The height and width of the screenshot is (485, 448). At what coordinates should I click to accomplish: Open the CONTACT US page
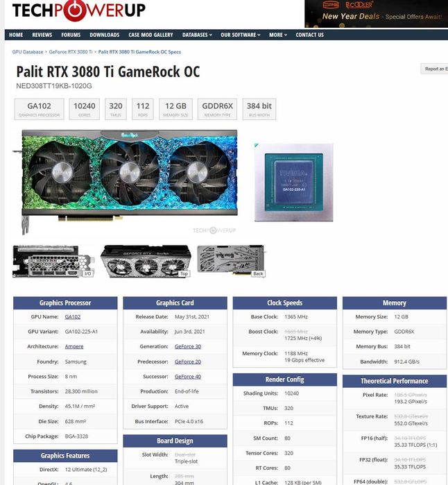[310, 35]
